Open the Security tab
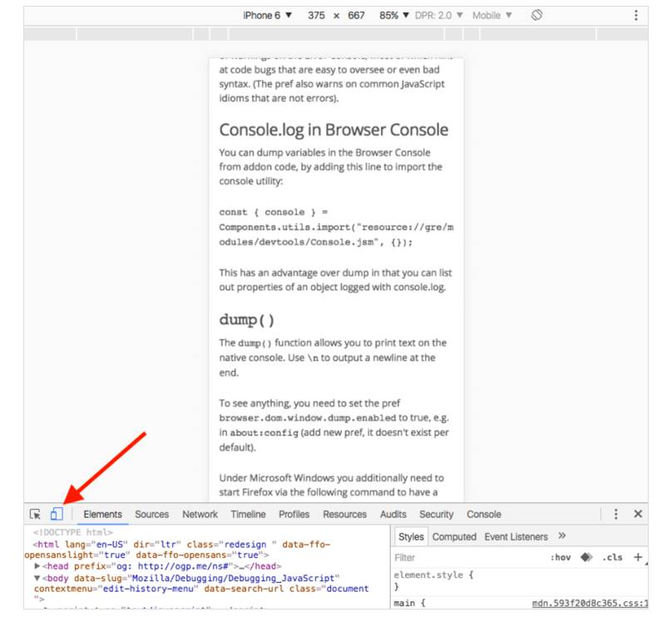 (x=437, y=514)
